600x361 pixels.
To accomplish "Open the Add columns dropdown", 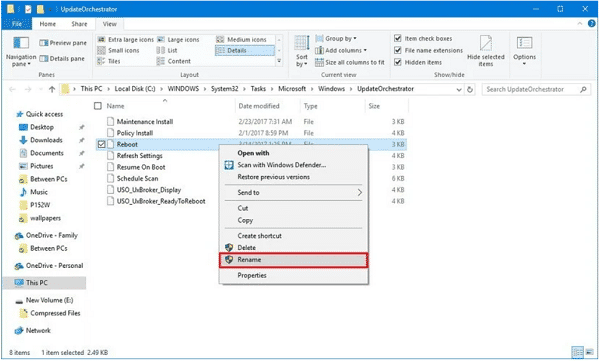I will click(341, 50).
